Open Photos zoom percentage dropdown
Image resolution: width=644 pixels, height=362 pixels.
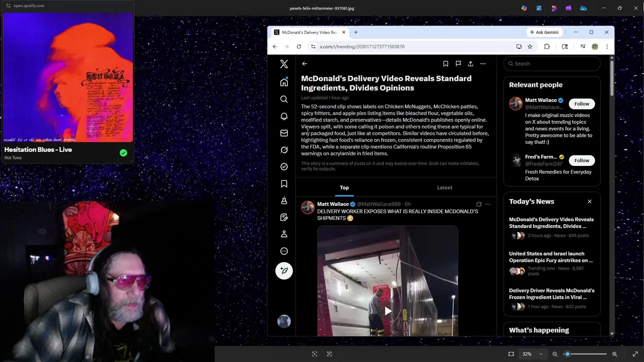tap(532, 354)
